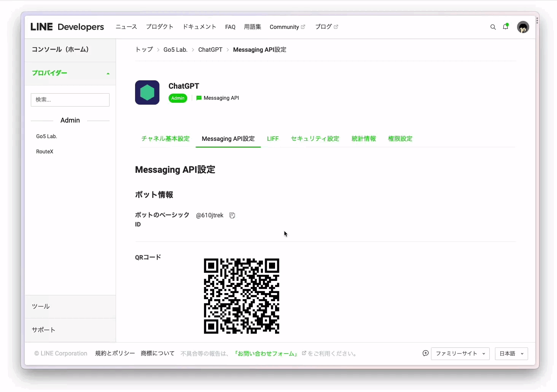The height and width of the screenshot is (392, 557).
Task: Open notifications bell icon
Action: pos(506,27)
